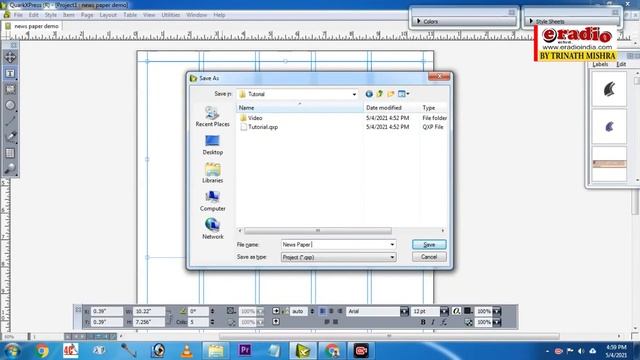Open the font size dropdown (12 pt)
Screen dimensions: 640x360
(x=444, y=311)
